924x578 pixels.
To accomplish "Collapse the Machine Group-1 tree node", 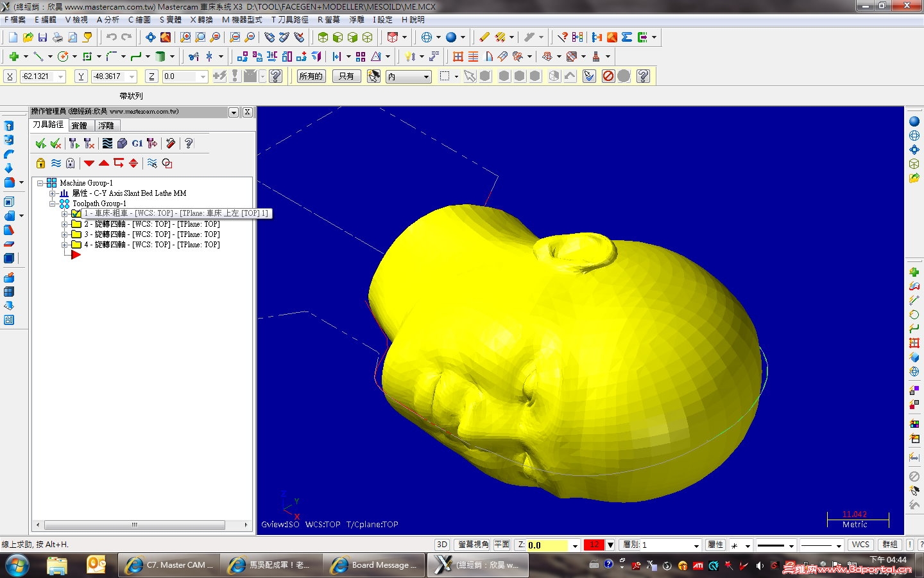I will (40, 183).
